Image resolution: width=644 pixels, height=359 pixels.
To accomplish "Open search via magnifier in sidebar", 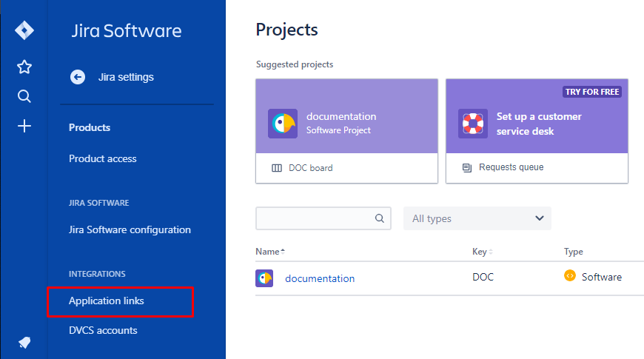I will tap(24, 96).
